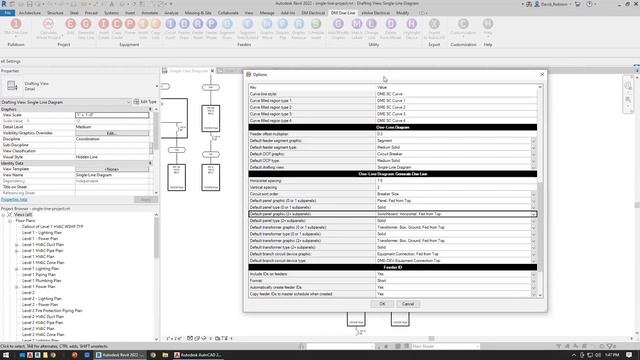
Task: Select Callout of Level 1 HVAC WSHP TYP
Action: [x=52, y=227]
